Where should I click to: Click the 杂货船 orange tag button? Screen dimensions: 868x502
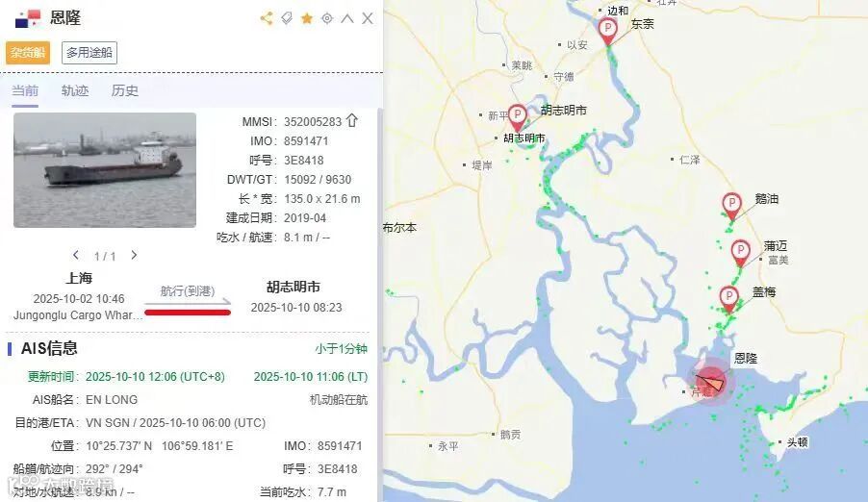28,53
